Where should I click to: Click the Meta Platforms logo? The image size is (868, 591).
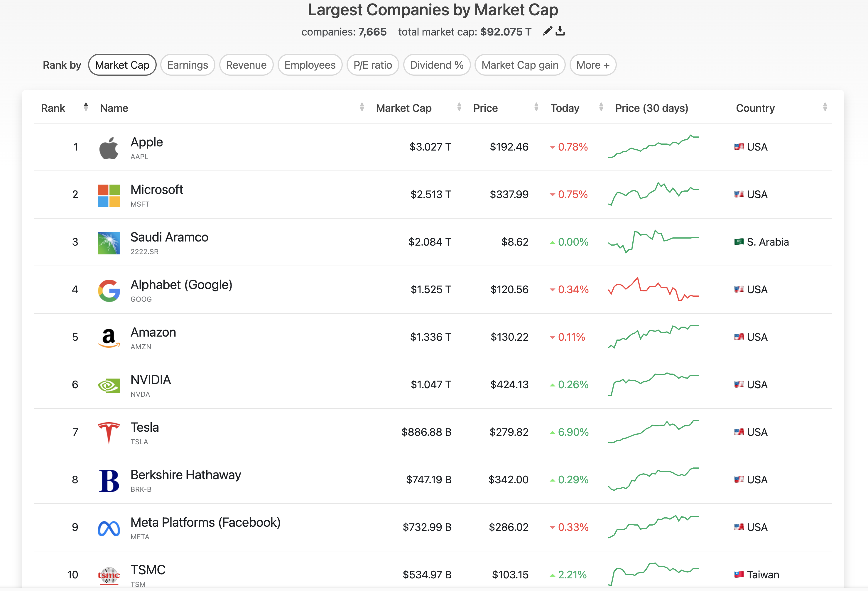pos(109,528)
